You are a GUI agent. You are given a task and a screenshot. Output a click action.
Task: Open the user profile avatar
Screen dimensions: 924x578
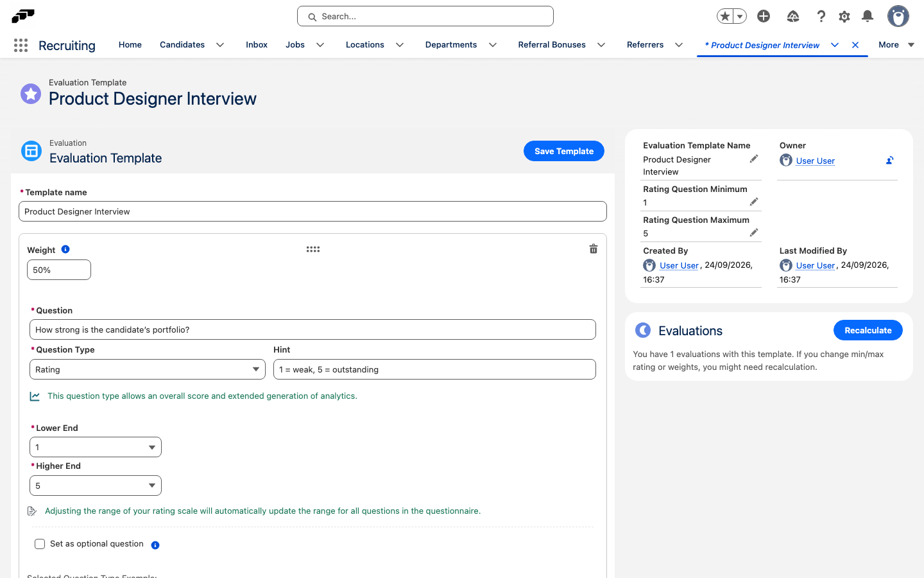[x=898, y=16]
